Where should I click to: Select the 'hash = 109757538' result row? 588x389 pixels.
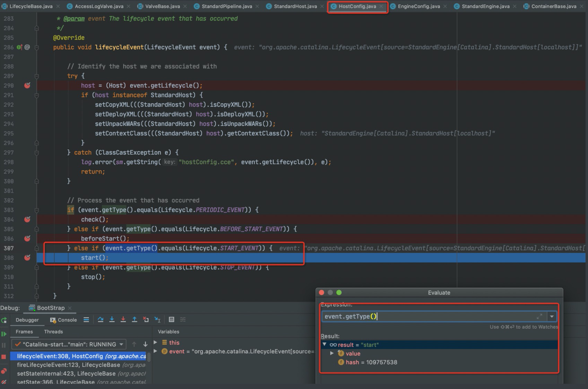coord(439,362)
